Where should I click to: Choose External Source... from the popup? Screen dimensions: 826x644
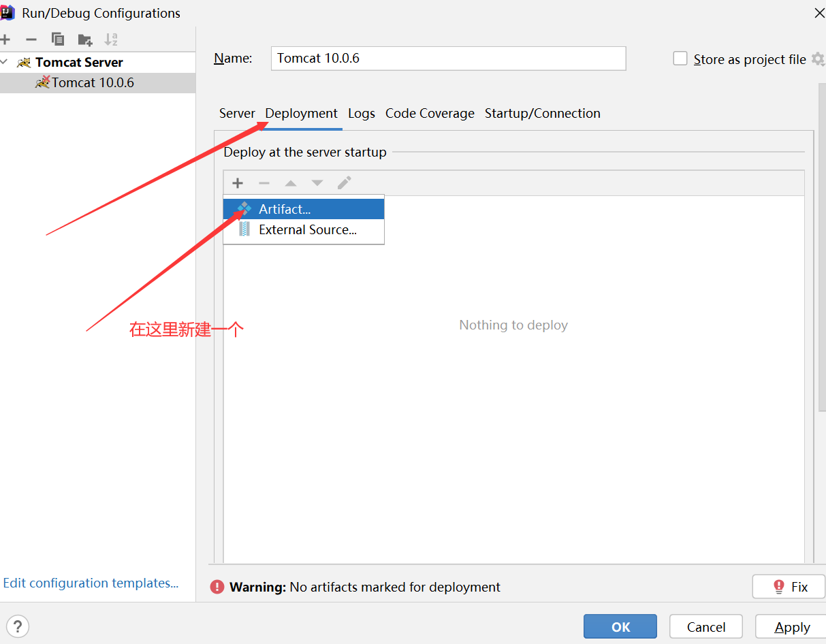coord(304,229)
